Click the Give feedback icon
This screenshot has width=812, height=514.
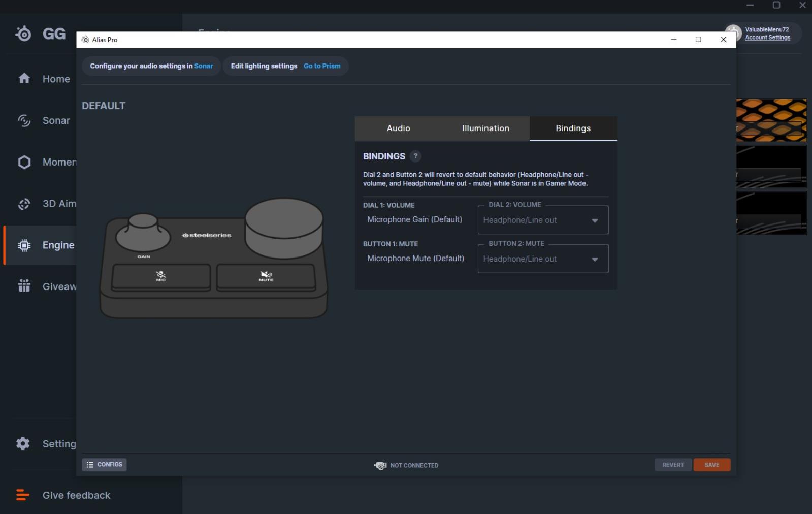click(x=22, y=495)
